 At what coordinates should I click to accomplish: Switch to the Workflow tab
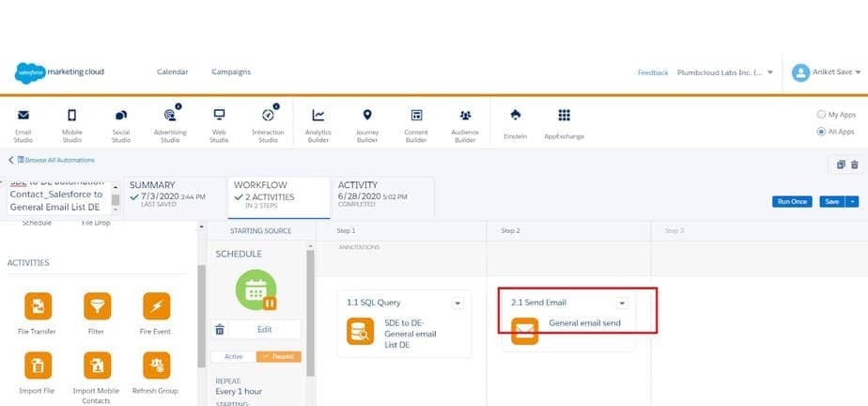279,197
